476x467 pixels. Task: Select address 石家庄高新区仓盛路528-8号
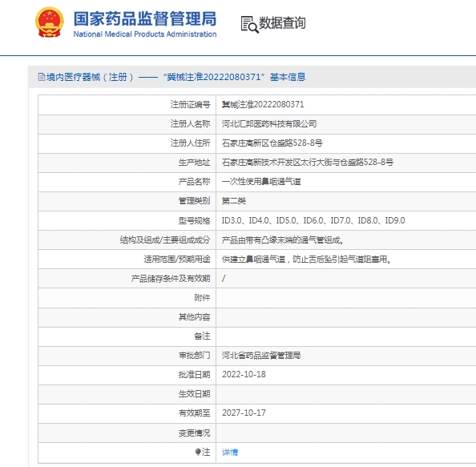tap(272, 143)
